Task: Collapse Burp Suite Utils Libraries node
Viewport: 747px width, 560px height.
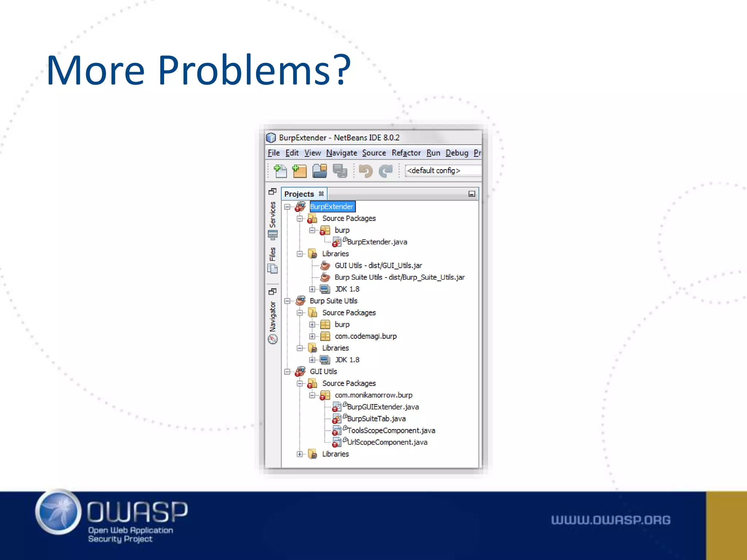Action: [x=300, y=348]
